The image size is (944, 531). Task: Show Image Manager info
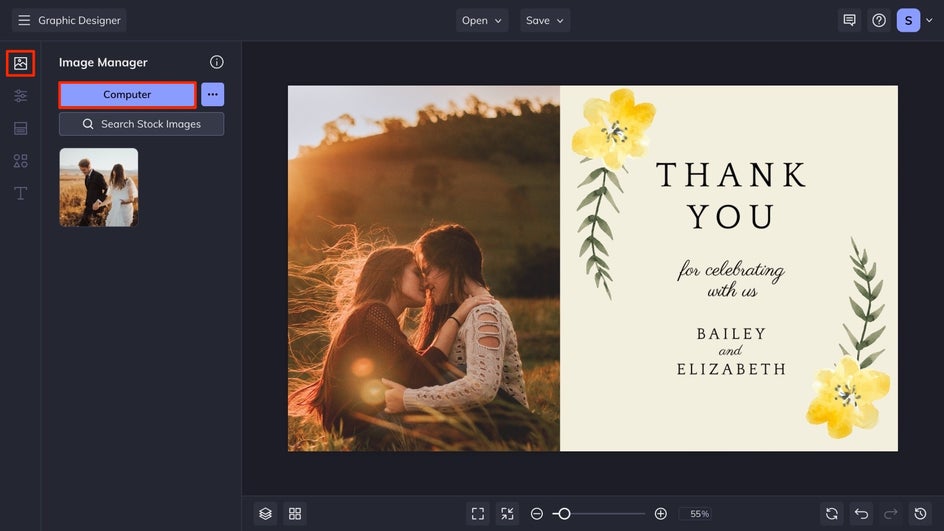click(217, 62)
